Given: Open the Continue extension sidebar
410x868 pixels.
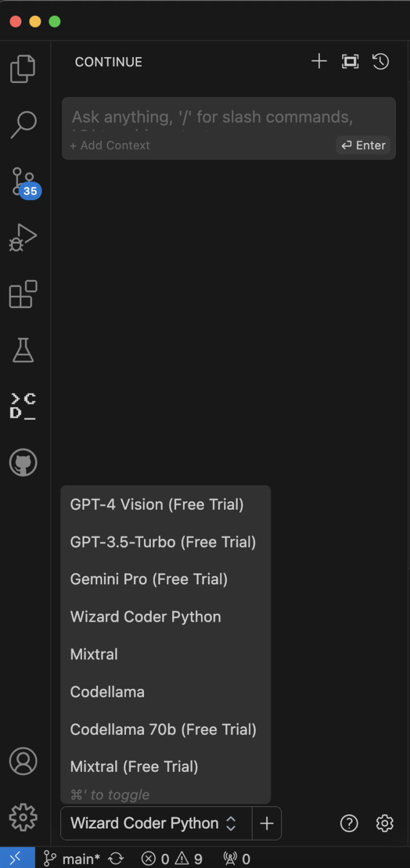Looking at the screenshot, I should pos(23,406).
